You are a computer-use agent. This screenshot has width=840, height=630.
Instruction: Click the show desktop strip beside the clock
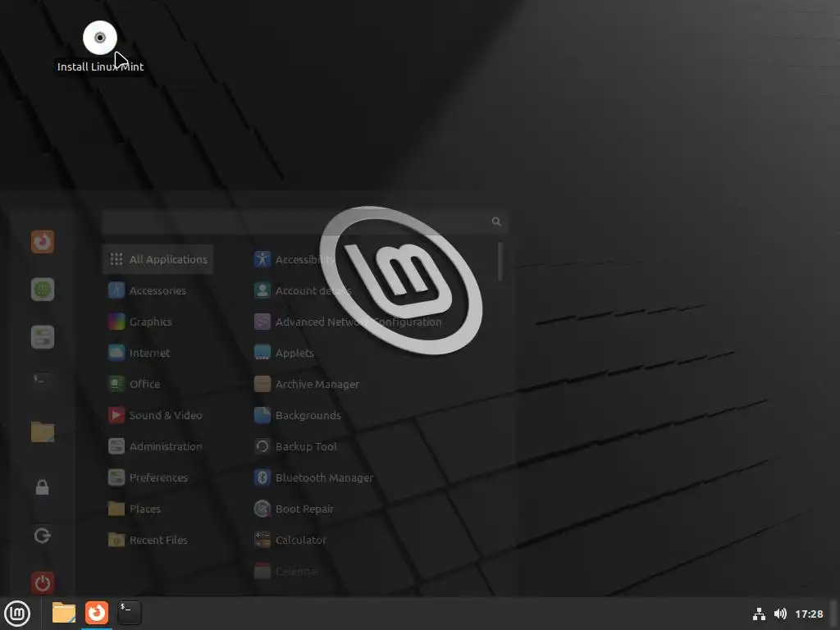pos(834,614)
